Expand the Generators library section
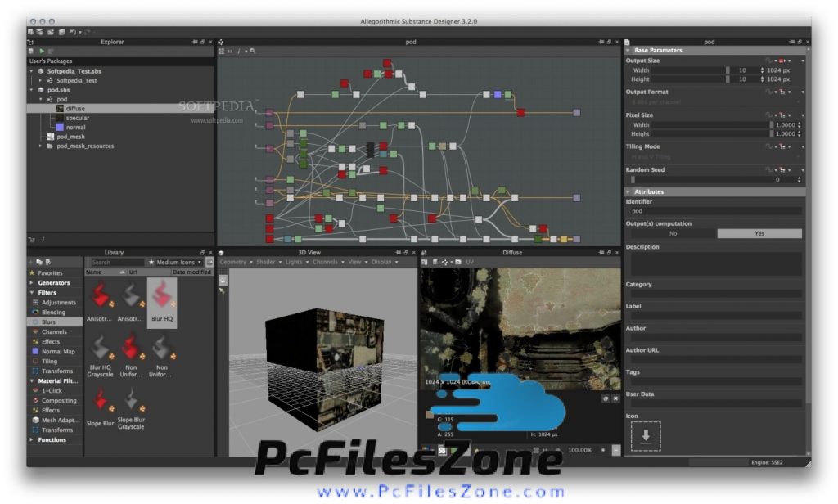This screenshot has width=838, height=504. (x=32, y=283)
